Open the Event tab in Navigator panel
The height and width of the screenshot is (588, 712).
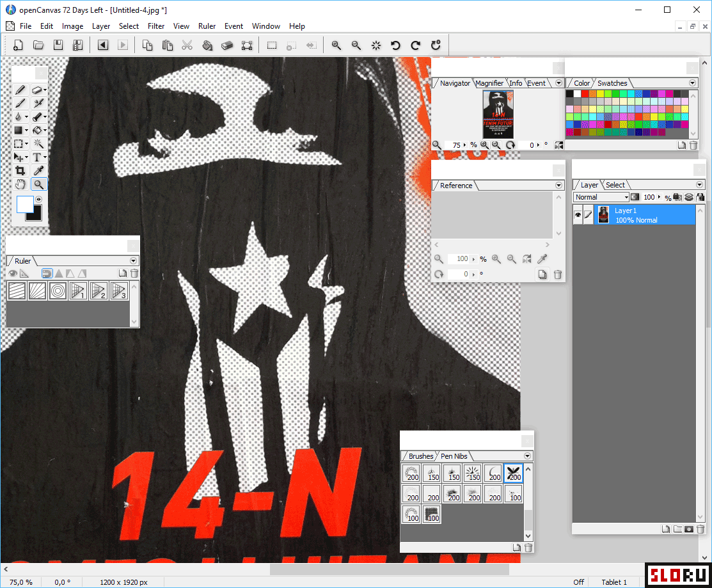pyautogui.click(x=536, y=83)
